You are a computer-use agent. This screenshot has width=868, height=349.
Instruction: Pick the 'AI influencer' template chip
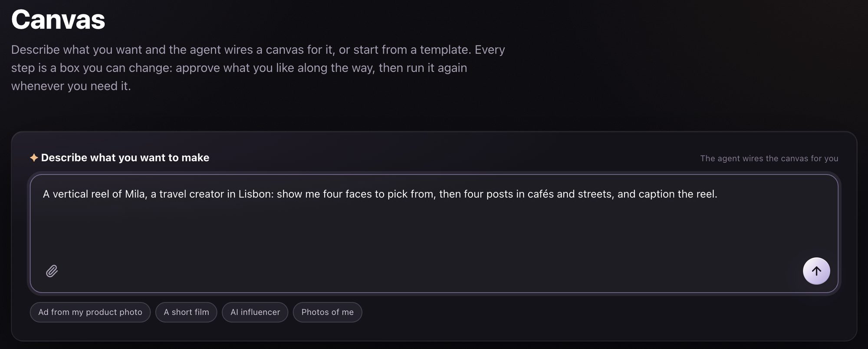[255, 312]
